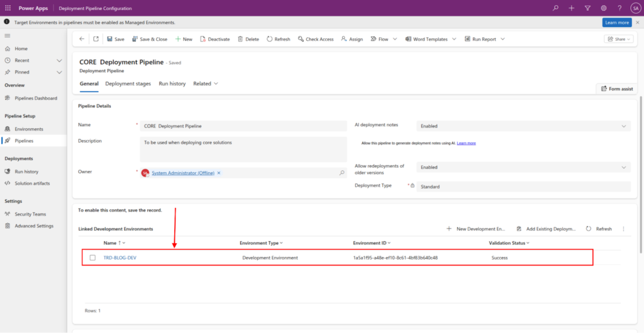
Task: Click the search magnifier in top bar
Action: (x=555, y=8)
